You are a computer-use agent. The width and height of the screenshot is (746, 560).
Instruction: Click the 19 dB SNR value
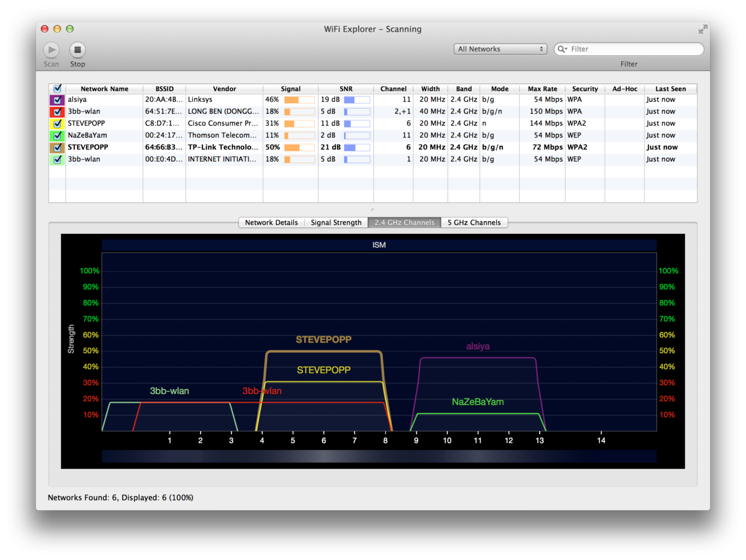pos(330,99)
